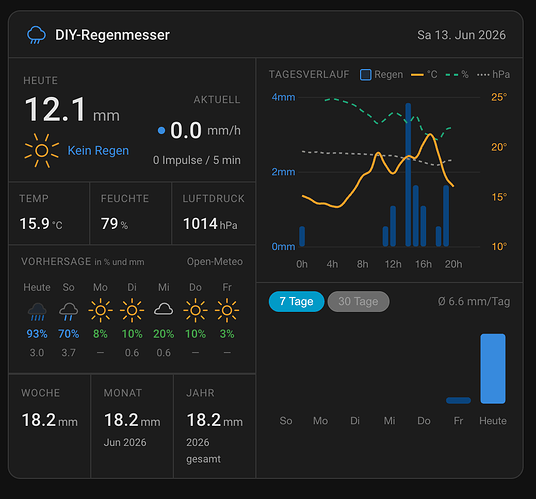Viewport: 536px width, 499px height.
Task: Switch to the 7 Tage view
Action: pos(296,301)
